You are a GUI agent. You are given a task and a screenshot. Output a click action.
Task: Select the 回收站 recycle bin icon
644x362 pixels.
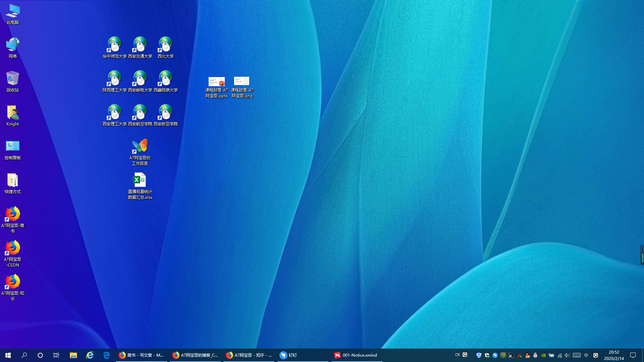[x=12, y=81]
